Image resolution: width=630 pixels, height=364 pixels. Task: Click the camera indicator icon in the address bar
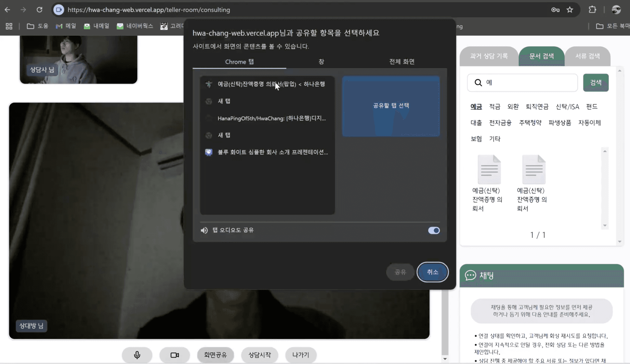tap(59, 9)
